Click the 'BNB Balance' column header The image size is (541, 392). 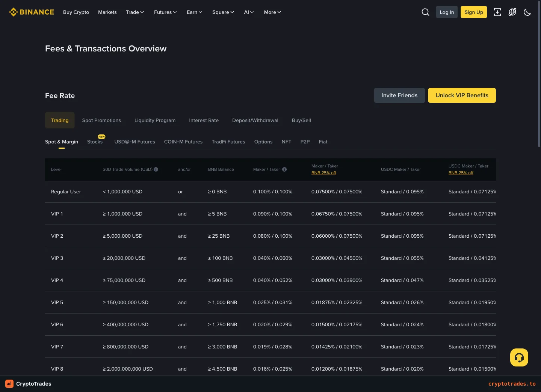click(221, 169)
